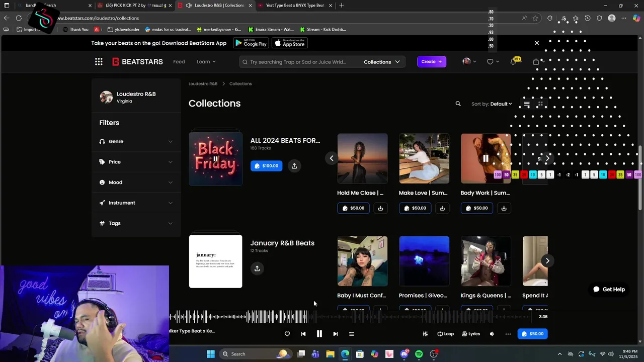The image size is (644, 362).
Task: Open the player queue list
Action: click(352, 334)
